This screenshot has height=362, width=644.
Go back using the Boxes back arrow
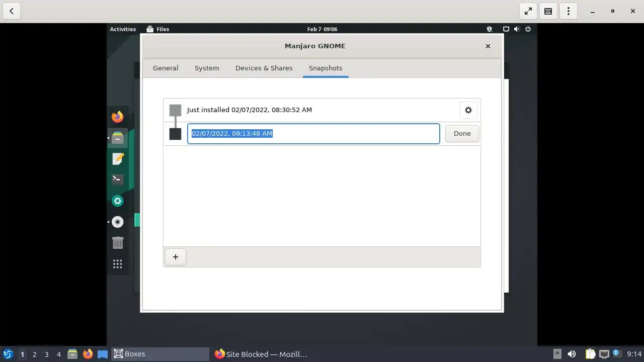(x=11, y=11)
